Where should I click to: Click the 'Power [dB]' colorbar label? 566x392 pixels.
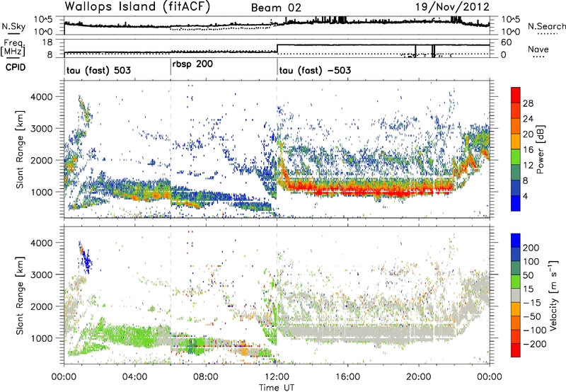tap(540, 149)
